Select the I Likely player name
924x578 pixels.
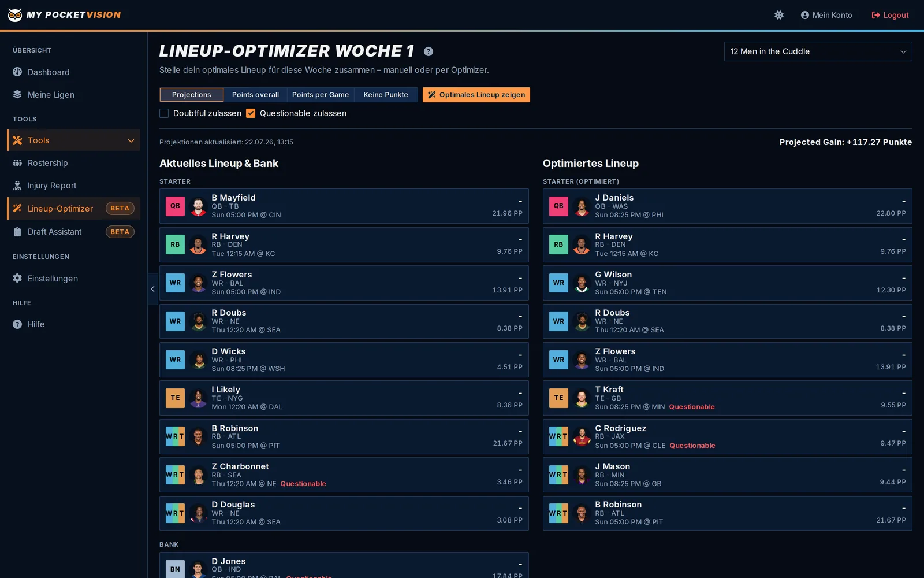tap(226, 390)
